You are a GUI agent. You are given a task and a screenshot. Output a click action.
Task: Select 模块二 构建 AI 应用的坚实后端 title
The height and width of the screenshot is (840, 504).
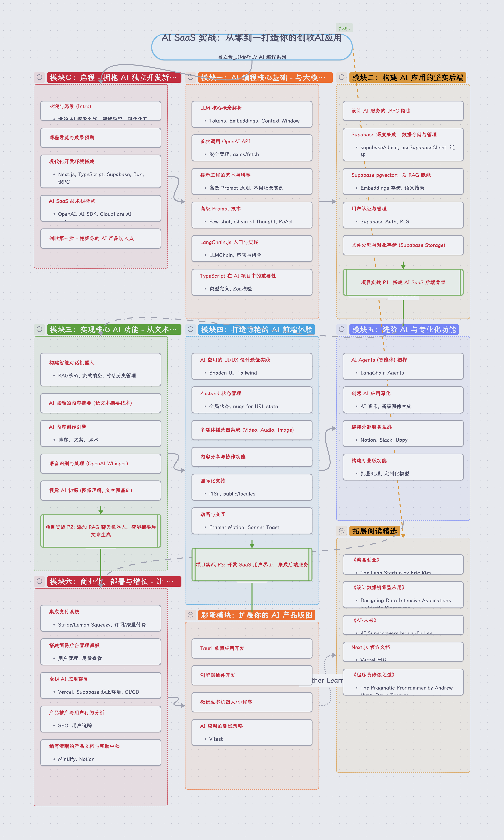tap(408, 77)
